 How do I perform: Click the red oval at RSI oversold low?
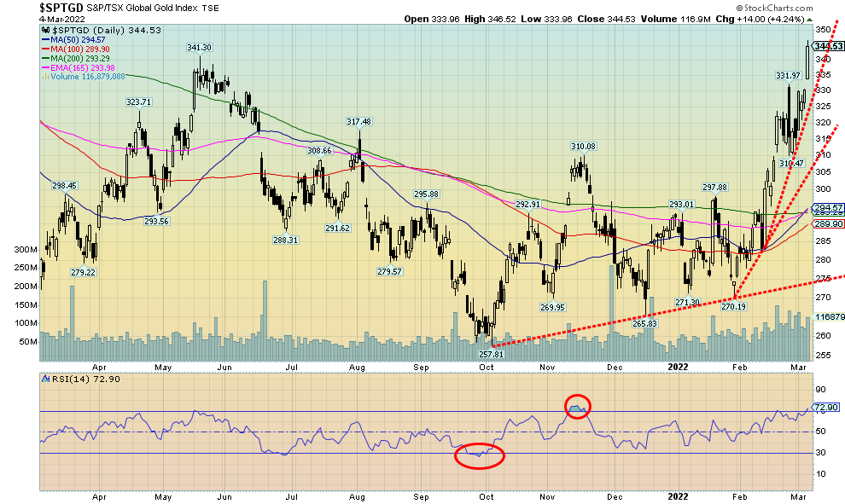479,455
